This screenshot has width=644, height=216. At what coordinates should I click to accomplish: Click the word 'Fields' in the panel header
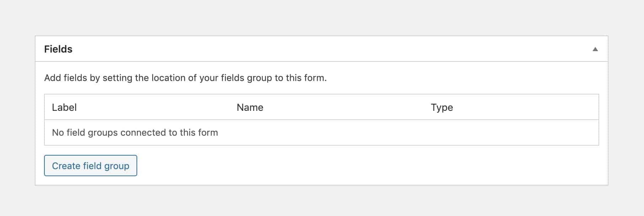58,49
